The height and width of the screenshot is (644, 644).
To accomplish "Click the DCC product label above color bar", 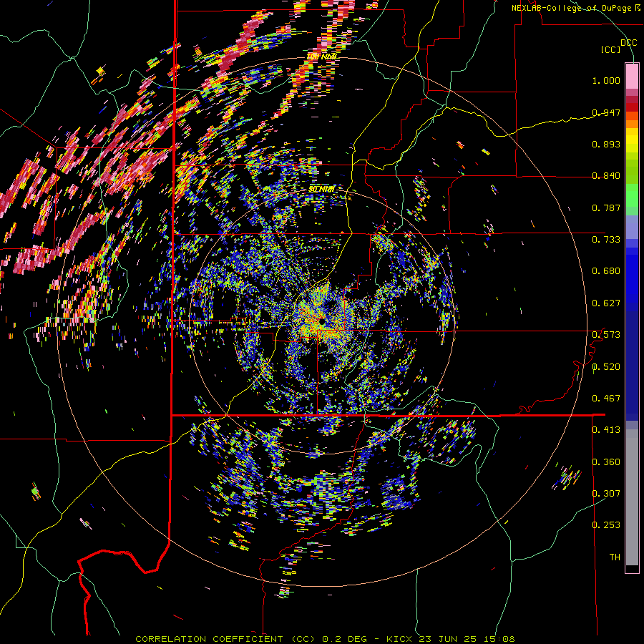I will point(628,43).
